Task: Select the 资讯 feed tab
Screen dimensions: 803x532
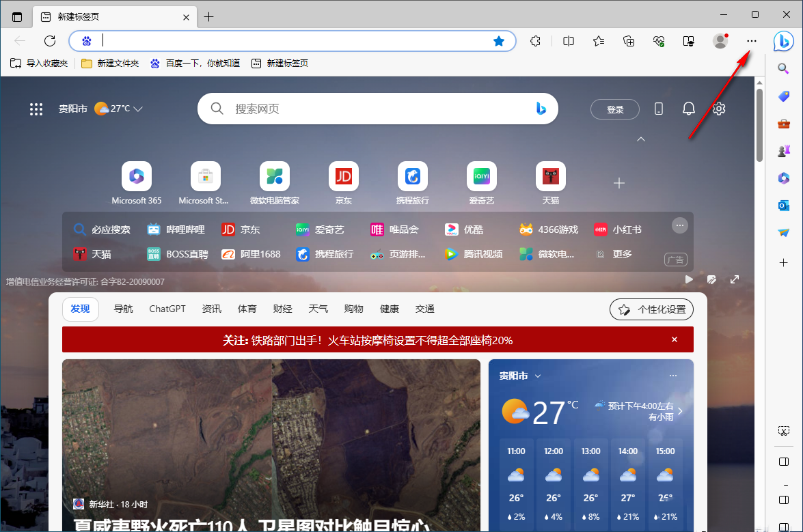Action: point(211,309)
